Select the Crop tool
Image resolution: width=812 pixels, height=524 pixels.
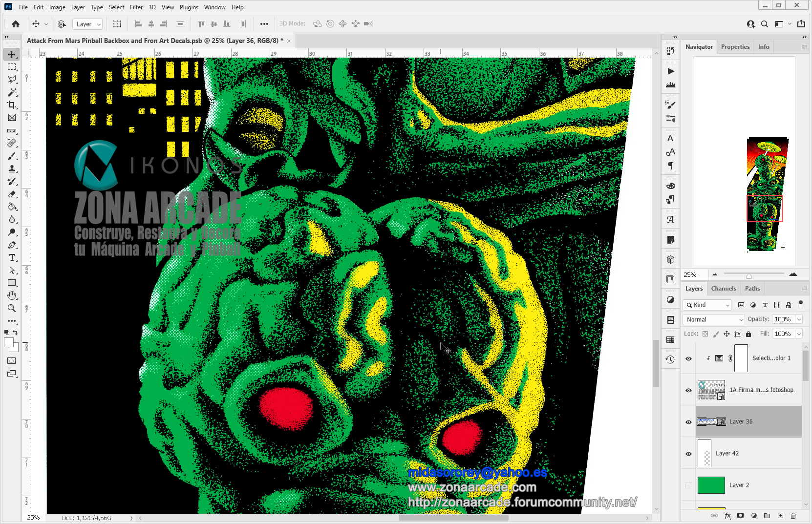[12, 105]
